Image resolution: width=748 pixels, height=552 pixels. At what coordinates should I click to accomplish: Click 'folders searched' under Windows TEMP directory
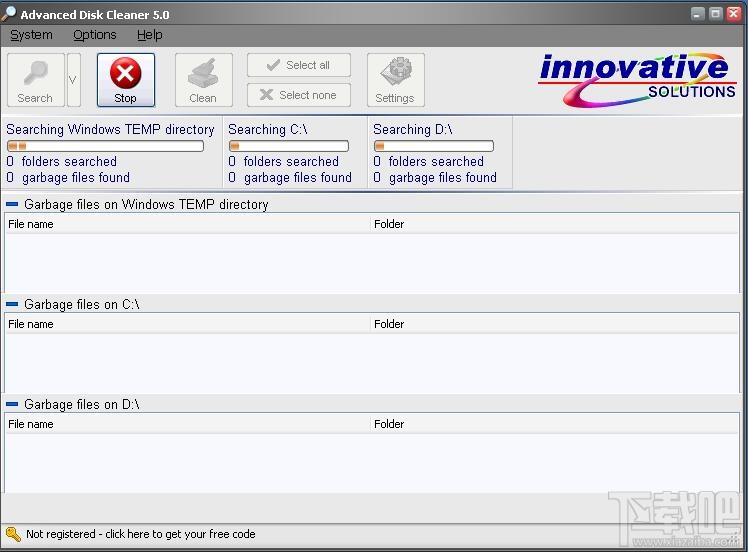pos(69,161)
